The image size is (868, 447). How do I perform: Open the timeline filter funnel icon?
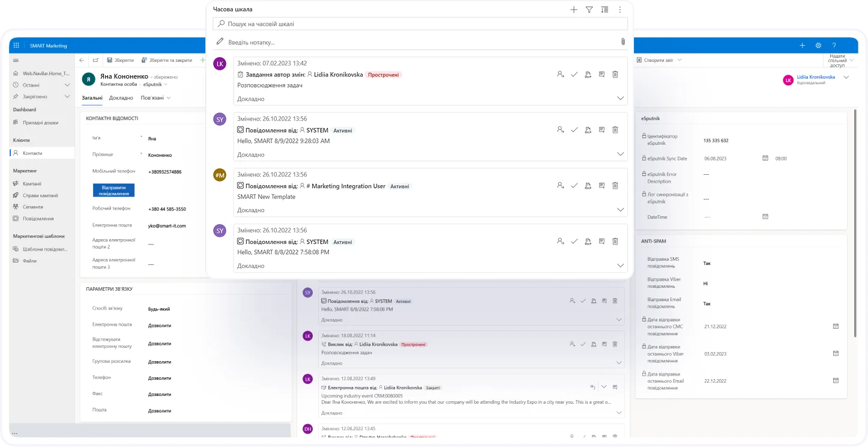tap(589, 10)
